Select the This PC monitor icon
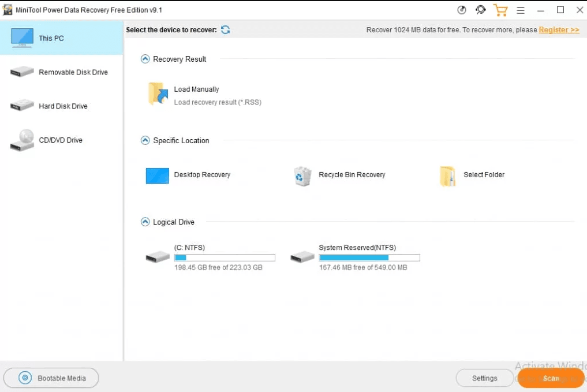587x392 pixels. point(22,38)
